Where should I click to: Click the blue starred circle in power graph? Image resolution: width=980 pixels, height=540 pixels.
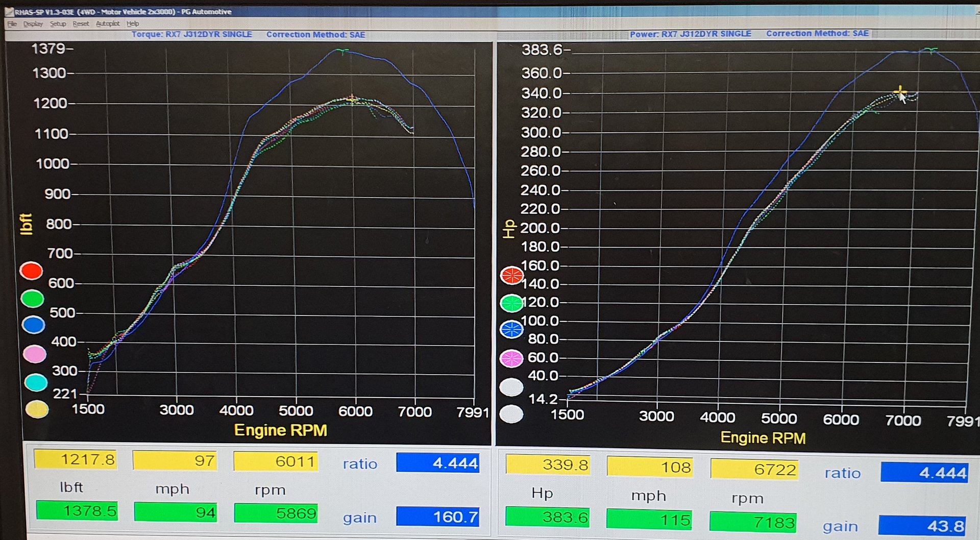point(512,330)
